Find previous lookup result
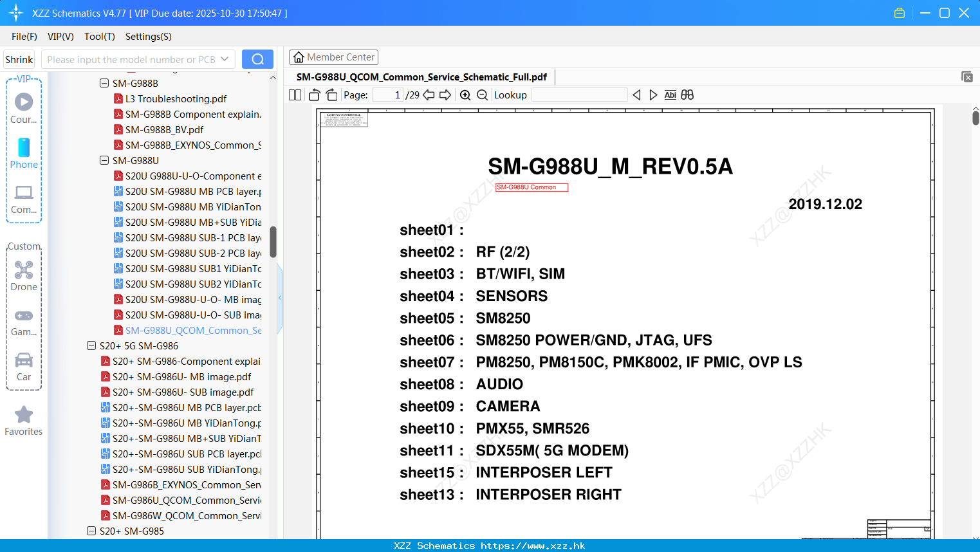The height and width of the screenshot is (552, 980). [636, 95]
